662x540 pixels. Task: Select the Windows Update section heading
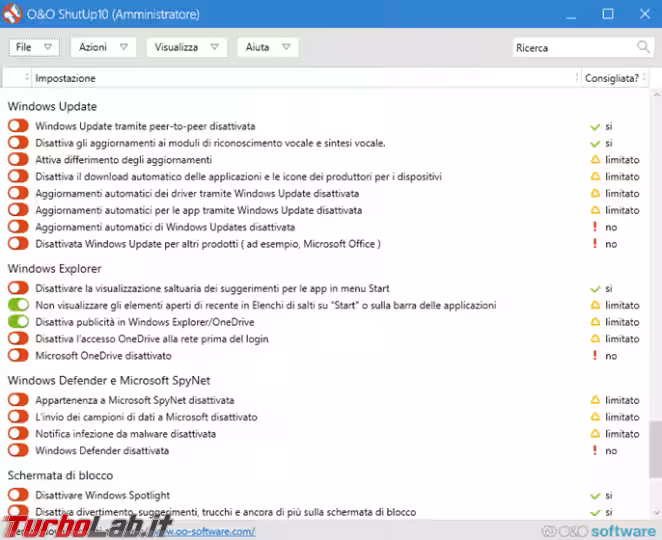52,106
